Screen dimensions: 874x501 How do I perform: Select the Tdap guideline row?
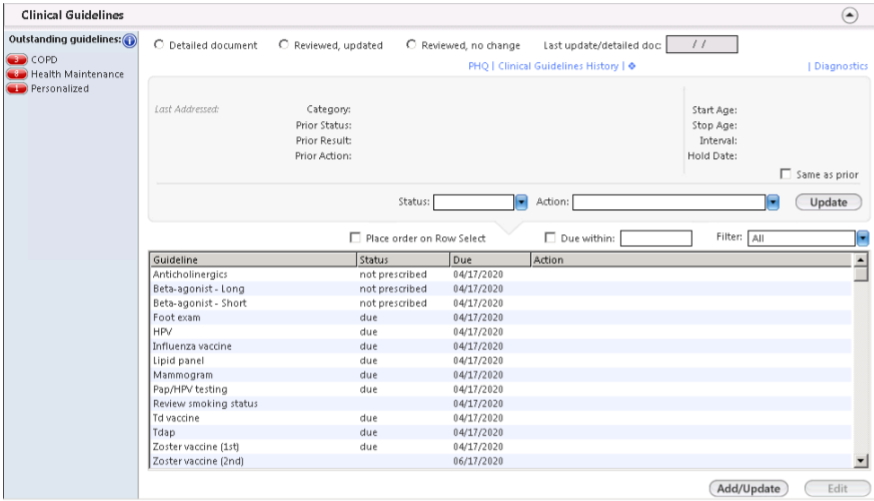(x=501, y=432)
